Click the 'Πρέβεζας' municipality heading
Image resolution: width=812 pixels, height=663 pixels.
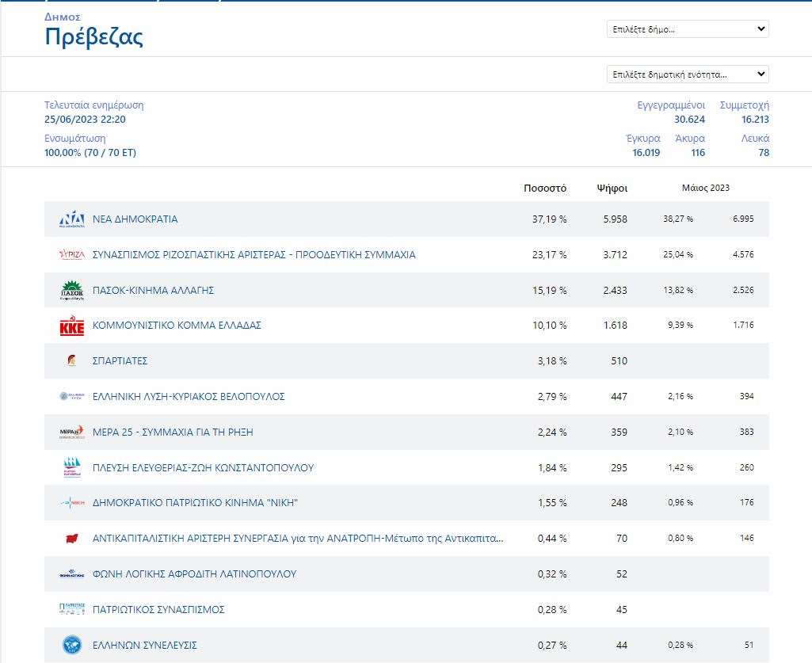(93, 36)
